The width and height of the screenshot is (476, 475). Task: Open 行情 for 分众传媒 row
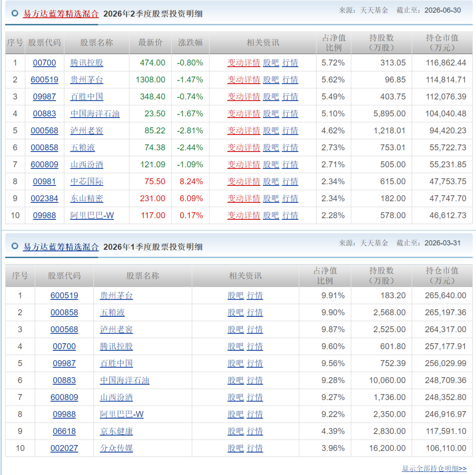255,449
